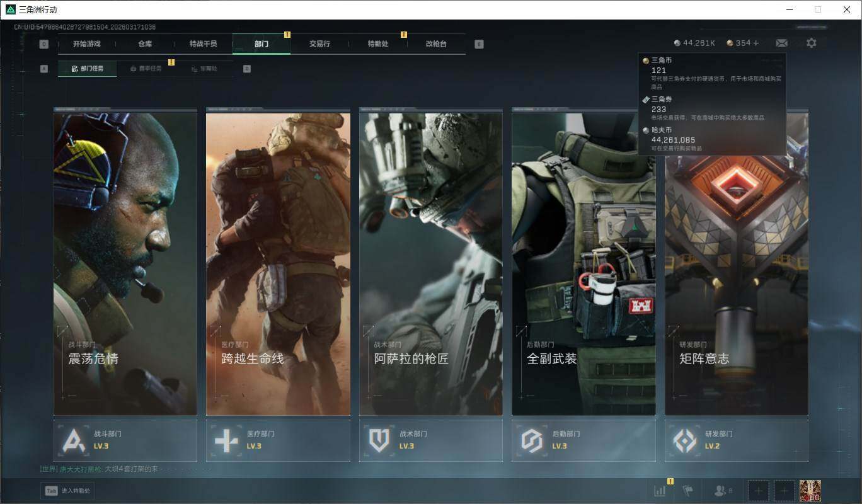Open the 战斗部门 LV.3 level bar
This screenshot has width=862, height=504.
point(125,440)
